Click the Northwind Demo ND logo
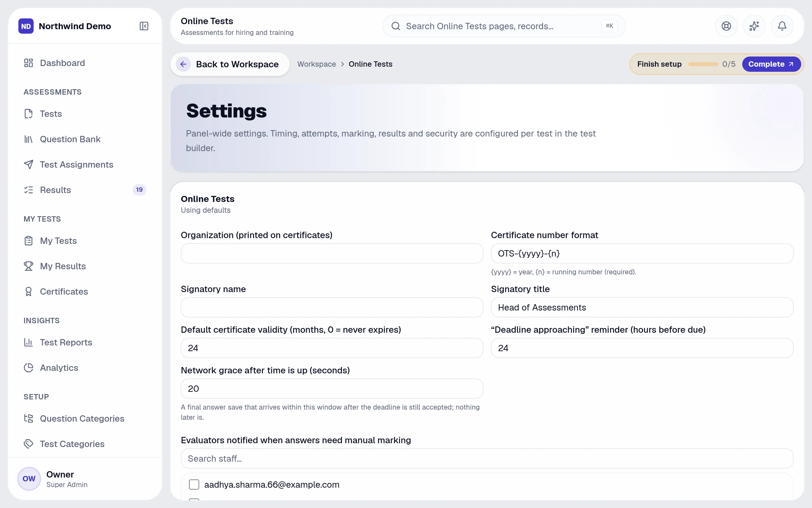812x508 pixels. tap(26, 26)
